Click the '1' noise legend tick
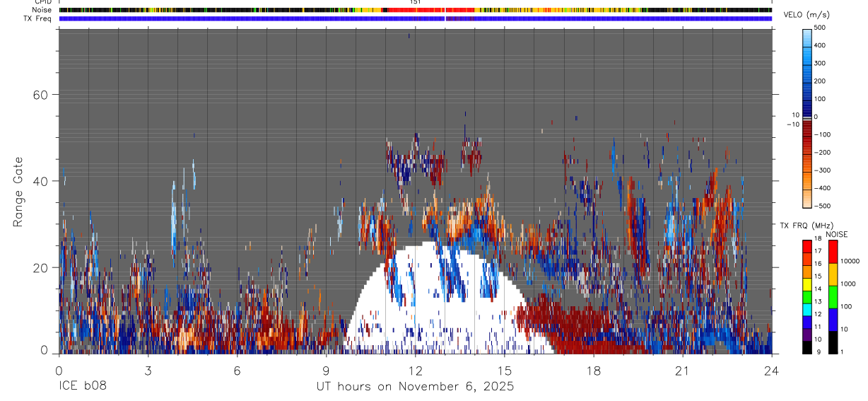 [x=843, y=351]
